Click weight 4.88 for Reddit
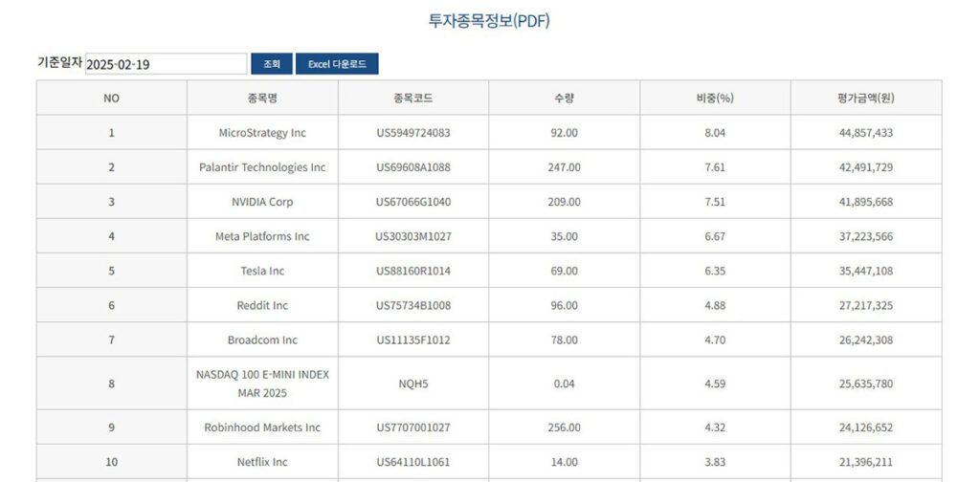Screen dimensions: 980x482 [715, 306]
